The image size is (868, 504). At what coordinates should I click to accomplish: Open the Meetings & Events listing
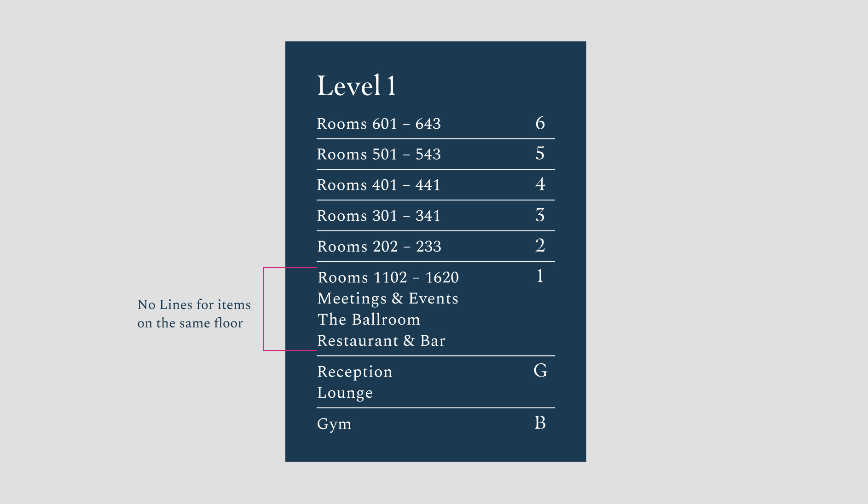388,299
